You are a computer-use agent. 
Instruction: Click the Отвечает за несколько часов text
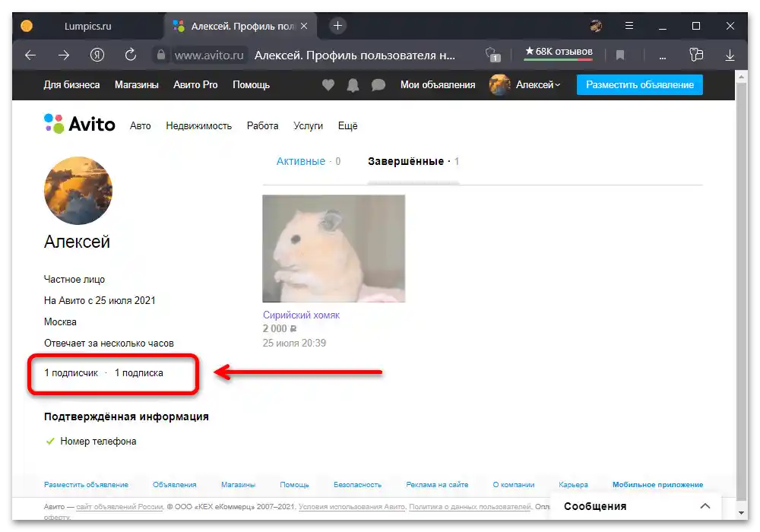[x=109, y=344]
